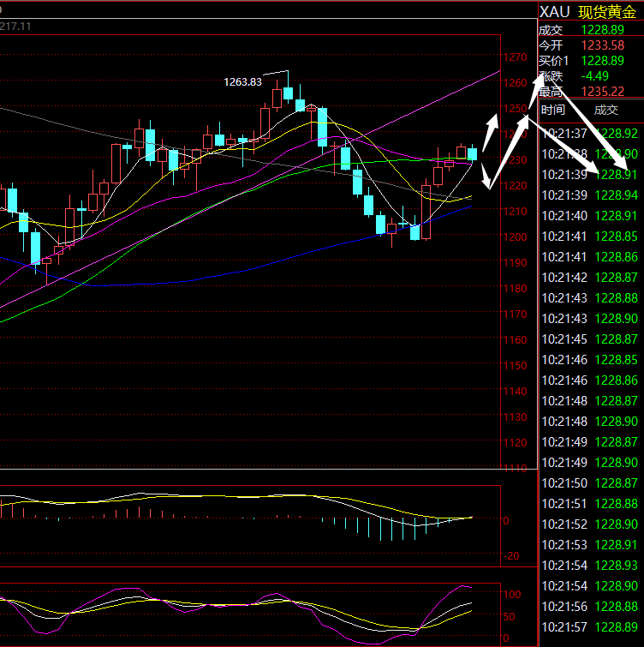
Task: Select tick row 10:21:42 priced 1228.87
Action: [589, 278]
